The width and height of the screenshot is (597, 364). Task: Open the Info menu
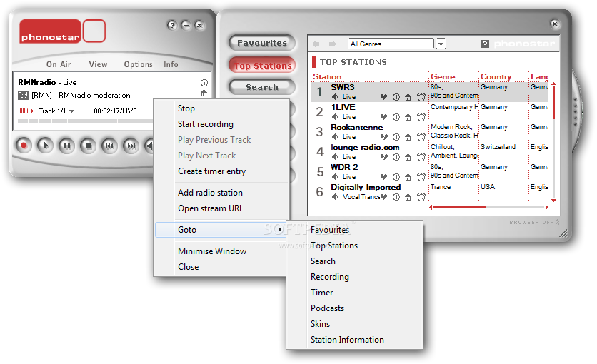pos(171,64)
